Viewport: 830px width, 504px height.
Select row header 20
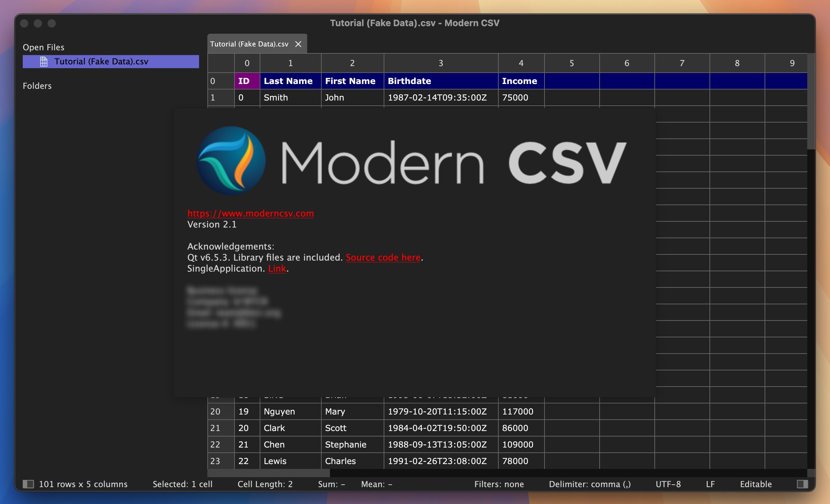(x=221, y=411)
